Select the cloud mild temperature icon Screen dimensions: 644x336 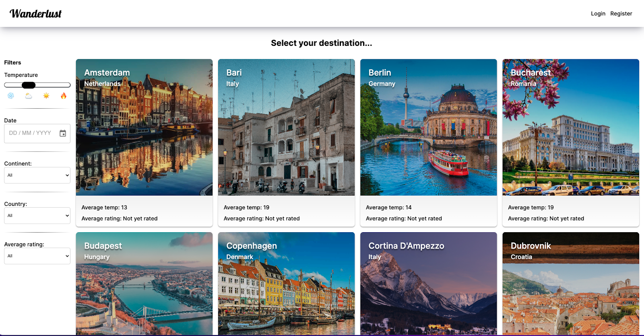29,96
